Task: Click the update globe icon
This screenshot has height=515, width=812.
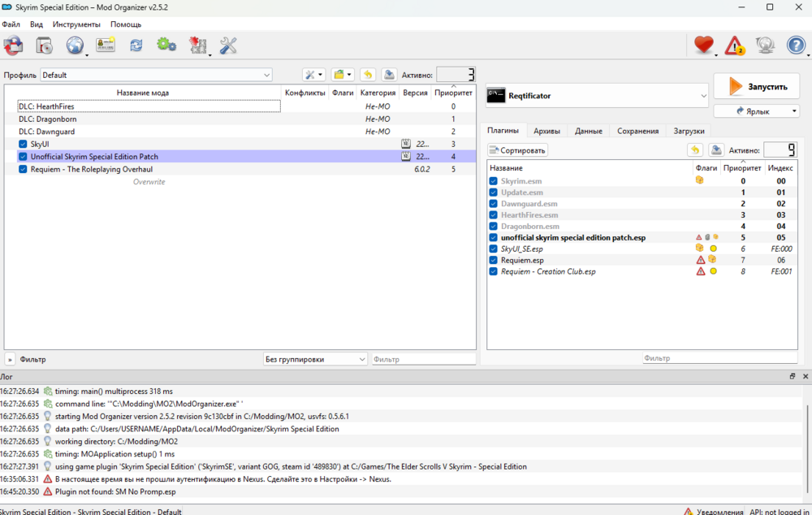Action: (x=765, y=45)
